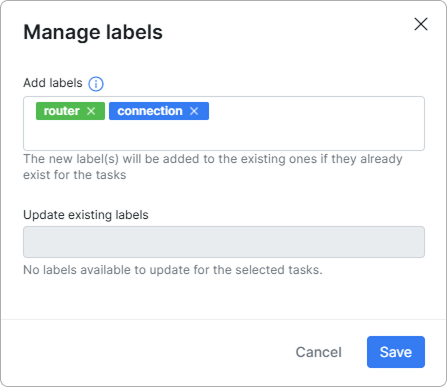Close the Manage labels dialog

pos(421,24)
